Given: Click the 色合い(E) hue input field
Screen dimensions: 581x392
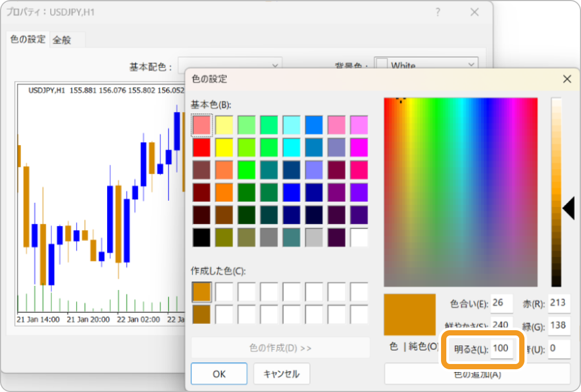Looking at the screenshot, I should [x=502, y=303].
